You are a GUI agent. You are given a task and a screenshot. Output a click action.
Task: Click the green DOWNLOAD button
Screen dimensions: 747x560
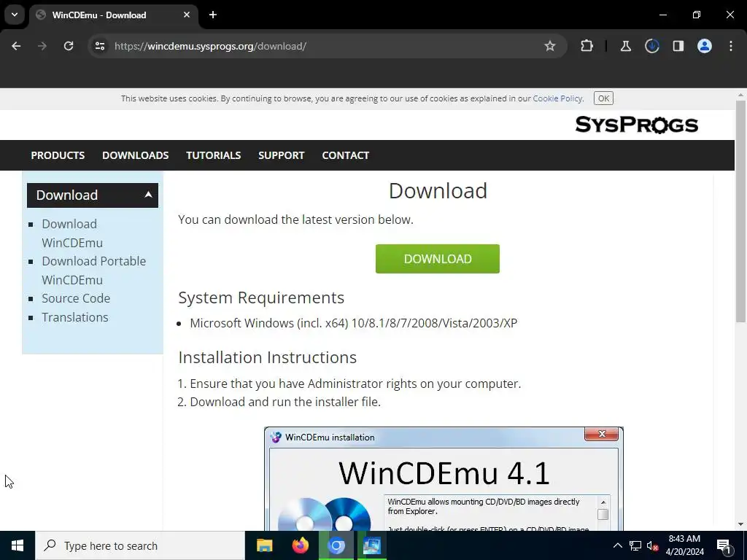[x=438, y=259]
